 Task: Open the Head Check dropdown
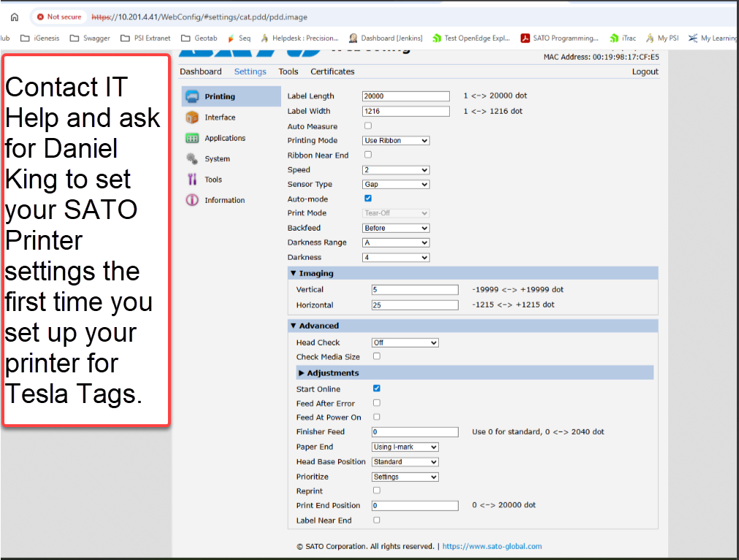pyautogui.click(x=405, y=342)
